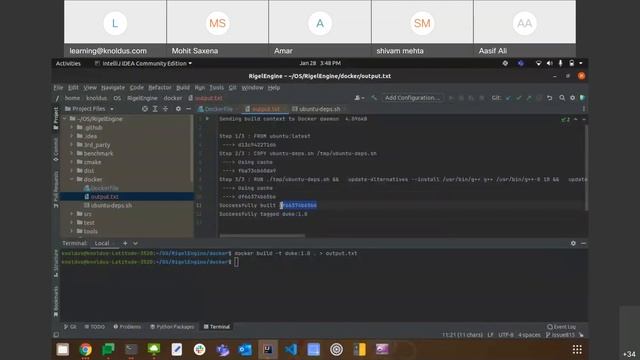Screen dimensions: 640x360
Task: Click the date and time in top bar
Action: tap(320, 63)
